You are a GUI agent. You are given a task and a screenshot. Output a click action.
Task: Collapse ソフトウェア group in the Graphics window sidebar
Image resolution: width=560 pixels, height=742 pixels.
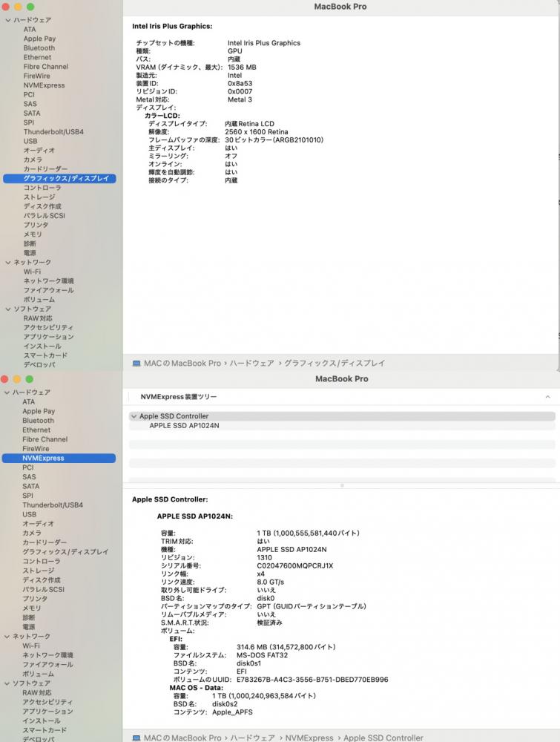click(x=8, y=309)
